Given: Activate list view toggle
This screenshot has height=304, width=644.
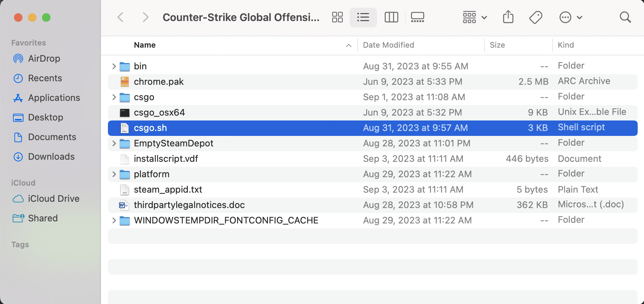Looking at the screenshot, I should pos(363,17).
